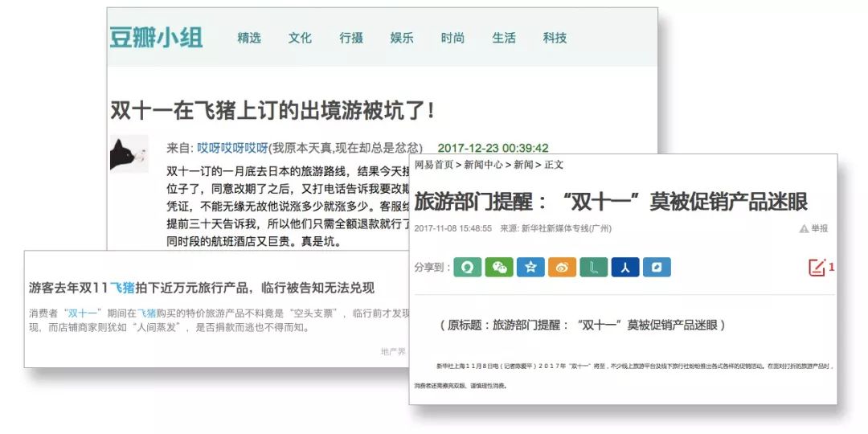Open 新闻中心 in the breadcrumb
Screen dimensions: 868x434
click(483, 165)
